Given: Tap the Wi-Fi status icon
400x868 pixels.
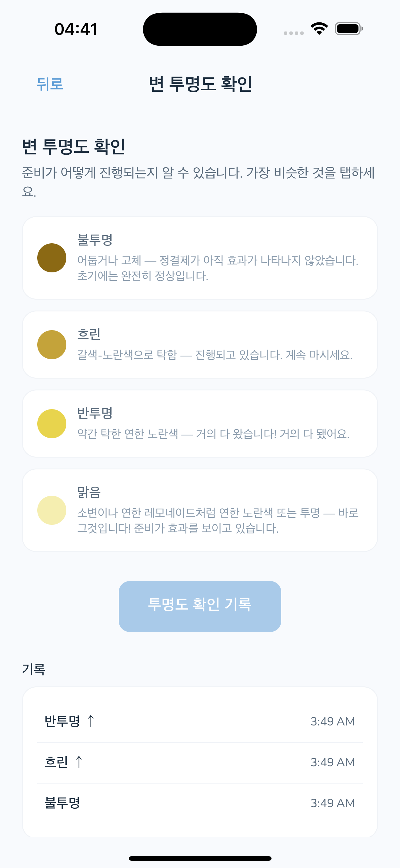Looking at the screenshot, I should pyautogui.click(x=319, y=29).
